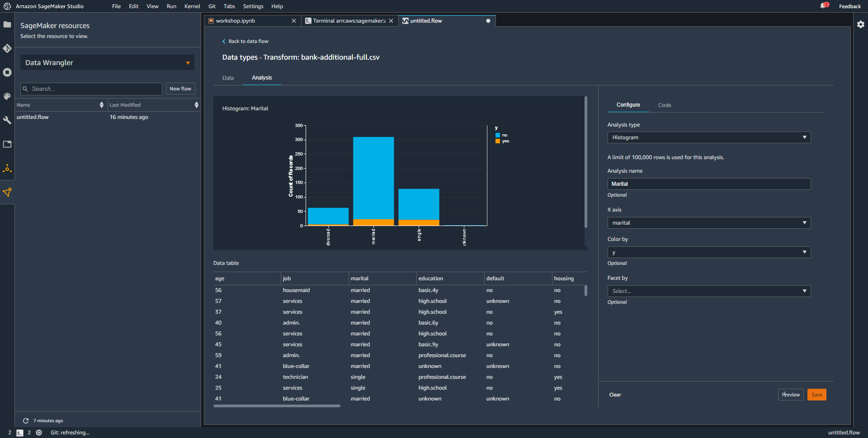Image resolution: width=868 pixels, height=438 pixels.
Task: Open SageMaker JumpStart network icon
Action: (7, 169)
